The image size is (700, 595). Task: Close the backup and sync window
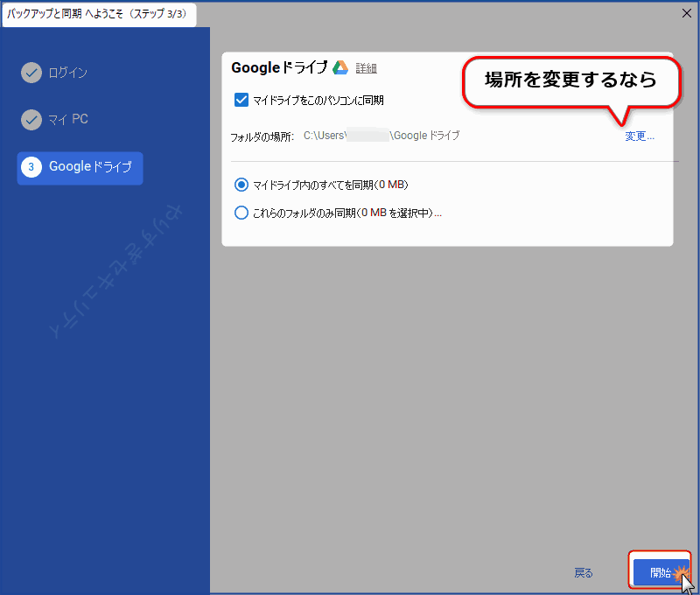click(687, 13)
